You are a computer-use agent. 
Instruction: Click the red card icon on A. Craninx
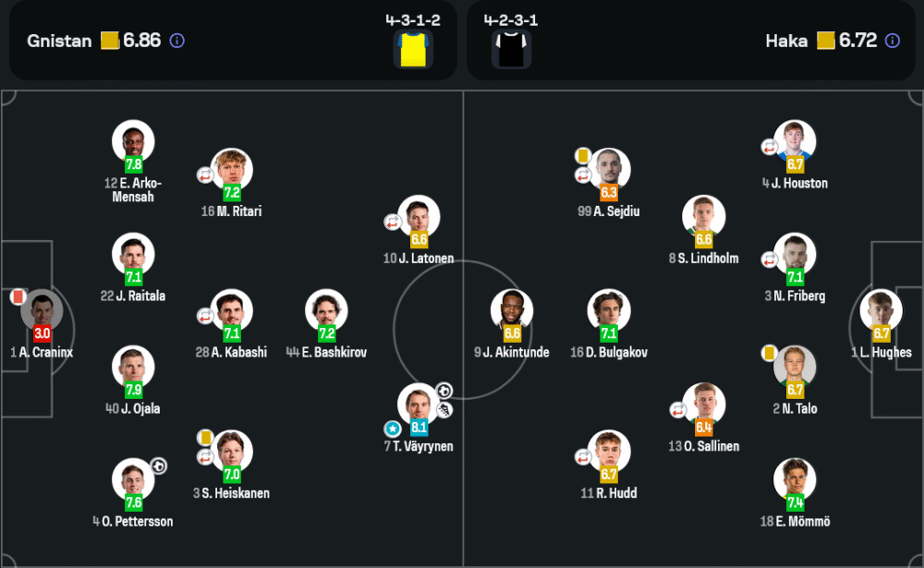(17, 296)
